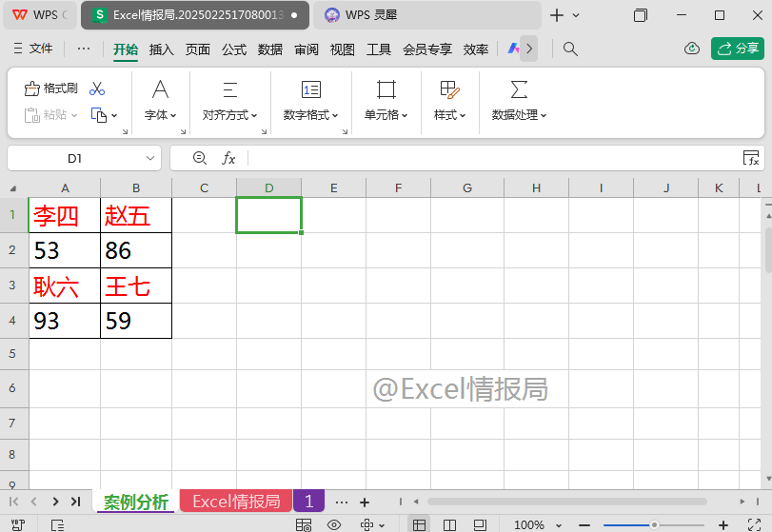Open the Insert (插入) ribbon tab
Image resolution: width=772 pixels, height=532 pixels.
point(162,49)
